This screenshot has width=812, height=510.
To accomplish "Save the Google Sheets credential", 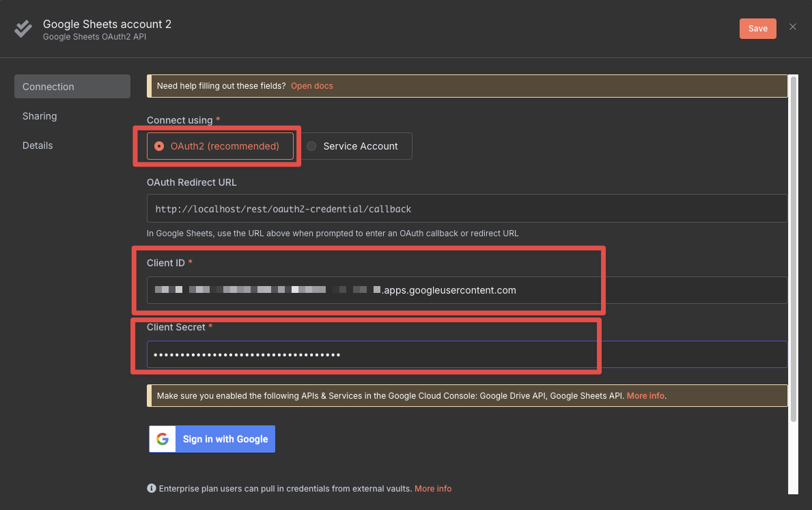I will click(757, 29).
